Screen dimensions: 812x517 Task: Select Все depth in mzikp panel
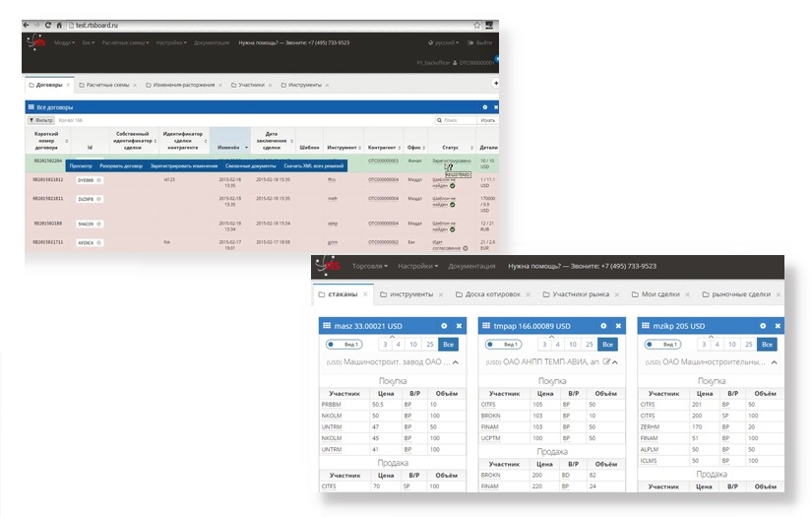pyautogui.click(x=767, y=344)
